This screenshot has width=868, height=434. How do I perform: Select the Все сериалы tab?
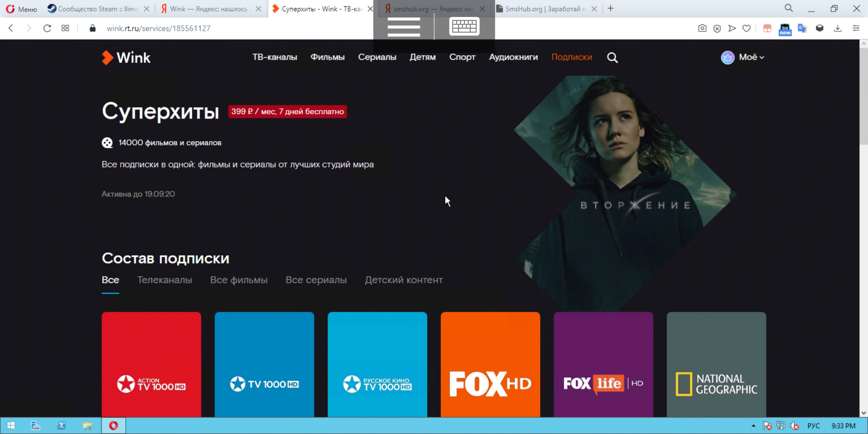(x=316, y=280)
